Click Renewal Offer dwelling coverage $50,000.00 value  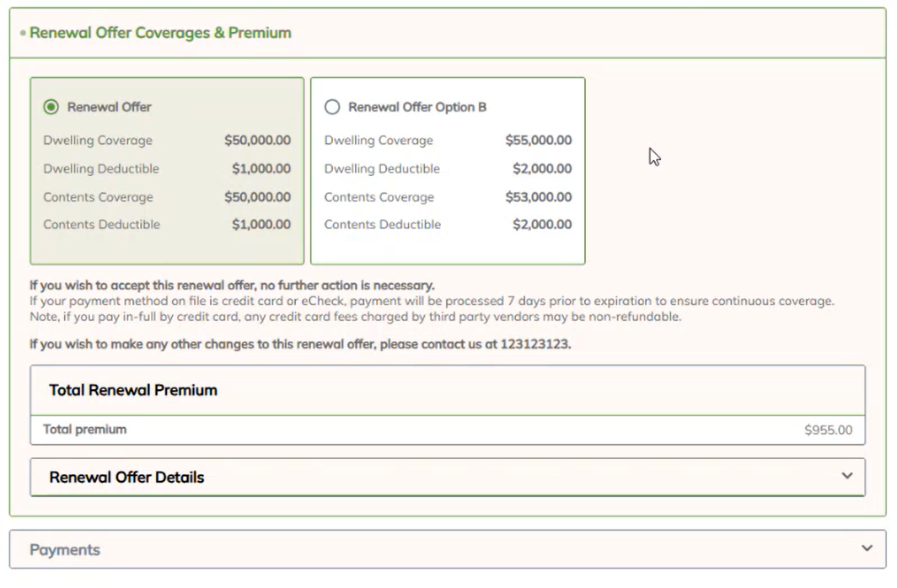coord(257,141)
